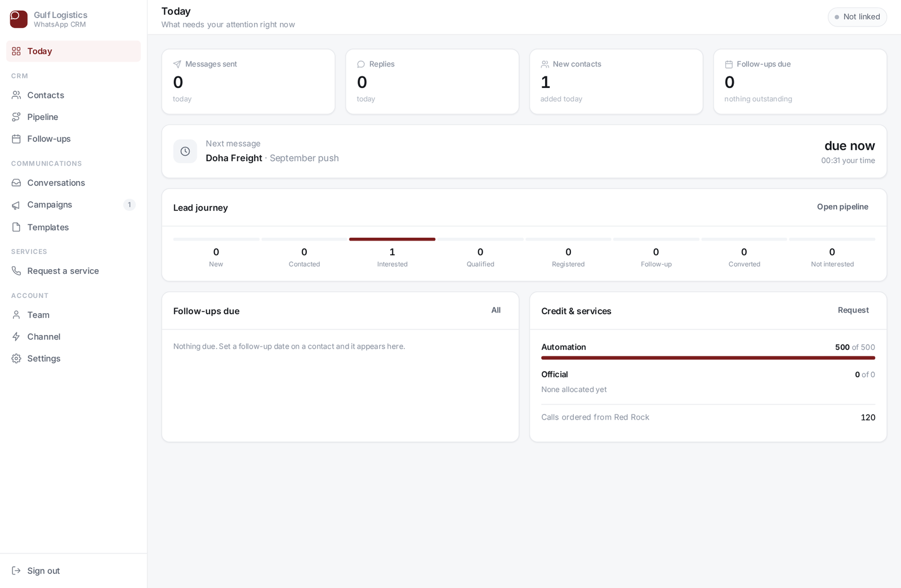Click the Automation credit progress bar

[x=708, y=358]
